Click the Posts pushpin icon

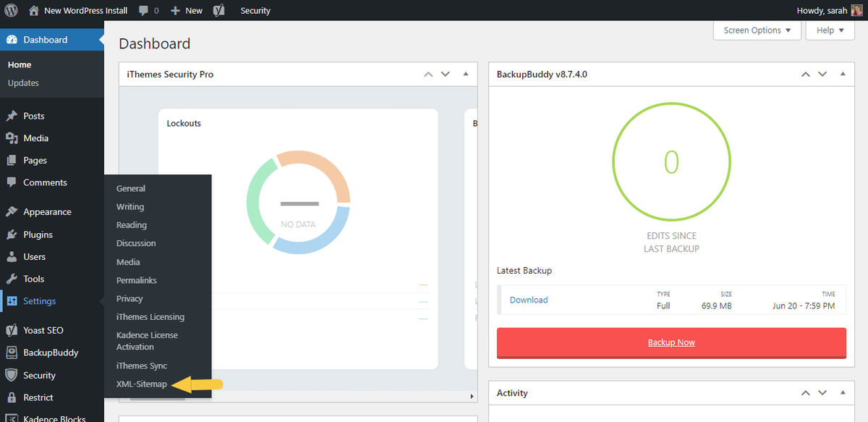pyautogui.click(x=12, y=116)
